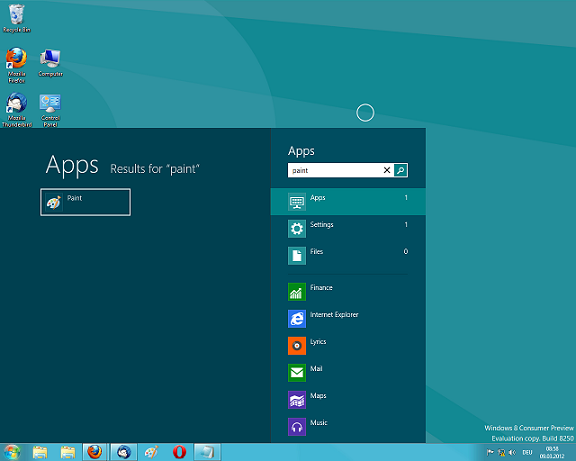The width and height of the screenshot is (576, 461).
Task: Open the Internet Explorer app icon
Action: (297, 319)
